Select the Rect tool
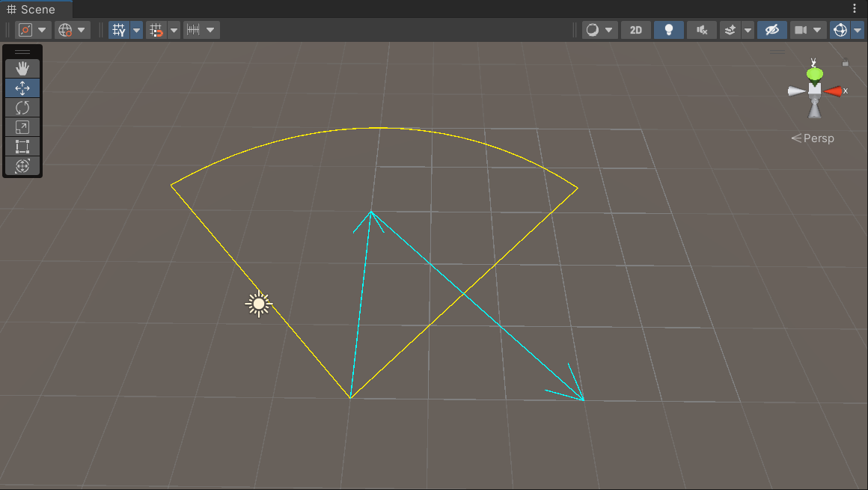This screenshot has width=868, height=490. point(22,146)
